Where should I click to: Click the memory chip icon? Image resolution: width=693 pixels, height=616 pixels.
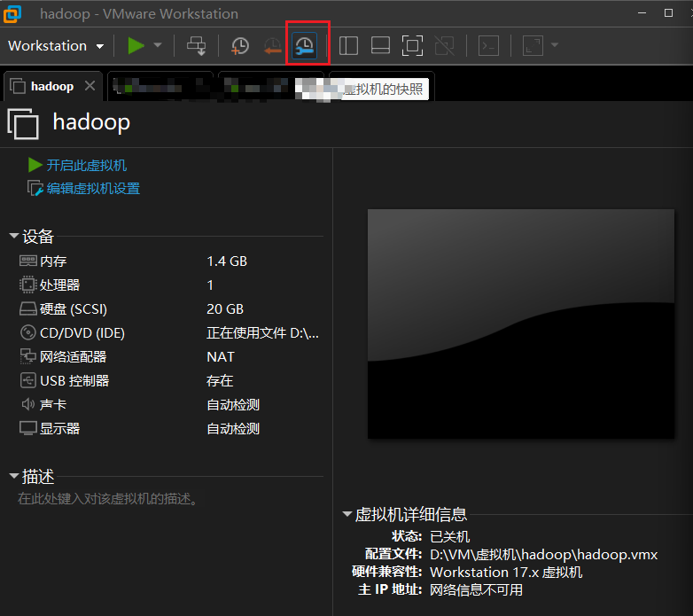pos(27,261)
